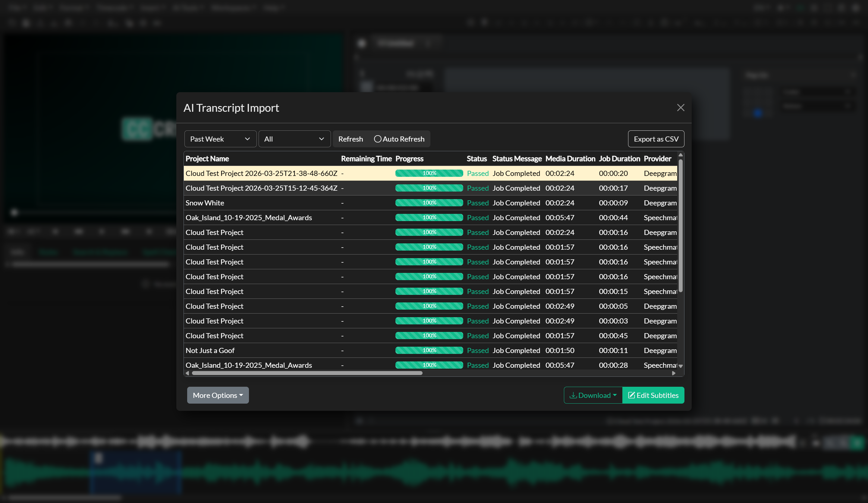Click the pencil icon on Edit Subtitles
Screen dimensions: 868x503
[632, 395]
